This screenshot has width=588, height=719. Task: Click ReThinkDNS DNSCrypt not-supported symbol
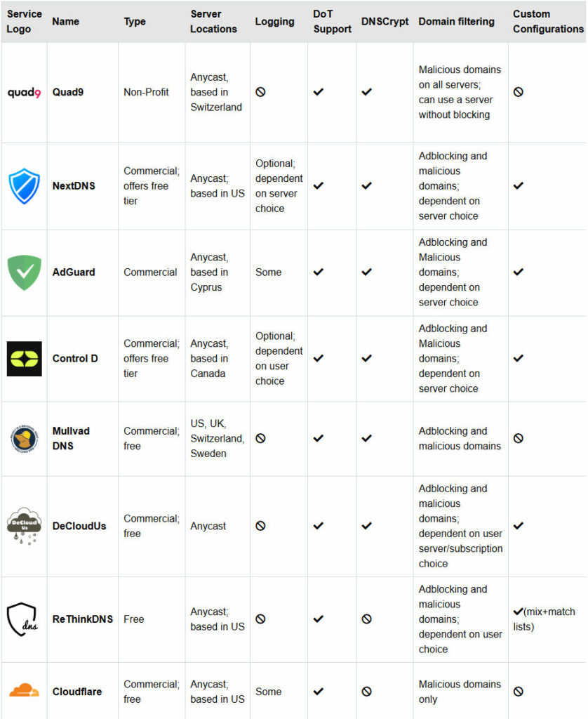point(367,619)
